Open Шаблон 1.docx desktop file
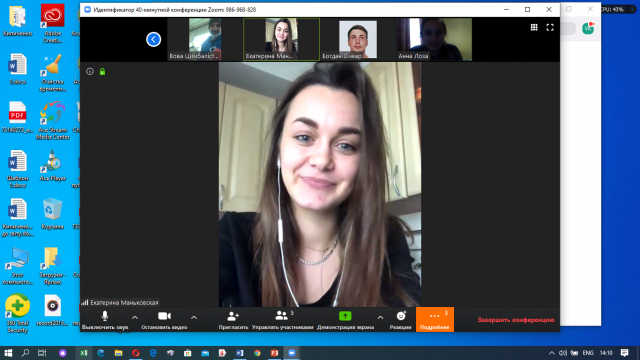640x360 pixels. (x=17, y=169)
